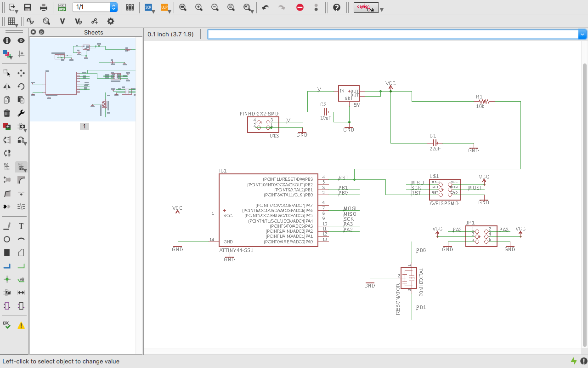The height and width of the screenshot is (368, 588).
Task: Expand the command history dropdown arrow
Action: [582, 34]
